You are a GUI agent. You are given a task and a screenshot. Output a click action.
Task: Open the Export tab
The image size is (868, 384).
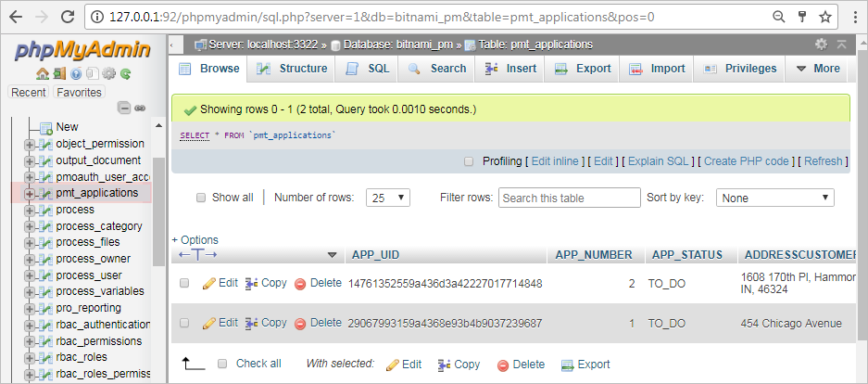pyautogui.click(x=584, y=69)
